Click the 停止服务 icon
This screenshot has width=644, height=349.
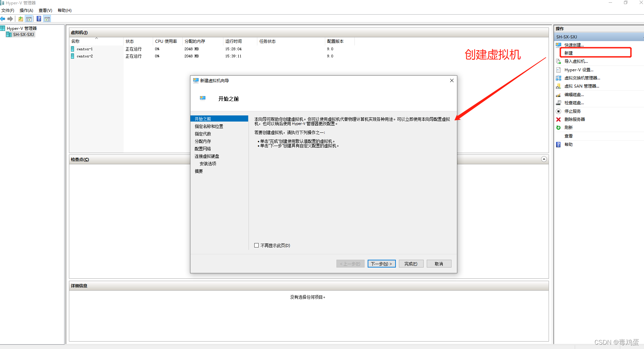pos(558,111)
